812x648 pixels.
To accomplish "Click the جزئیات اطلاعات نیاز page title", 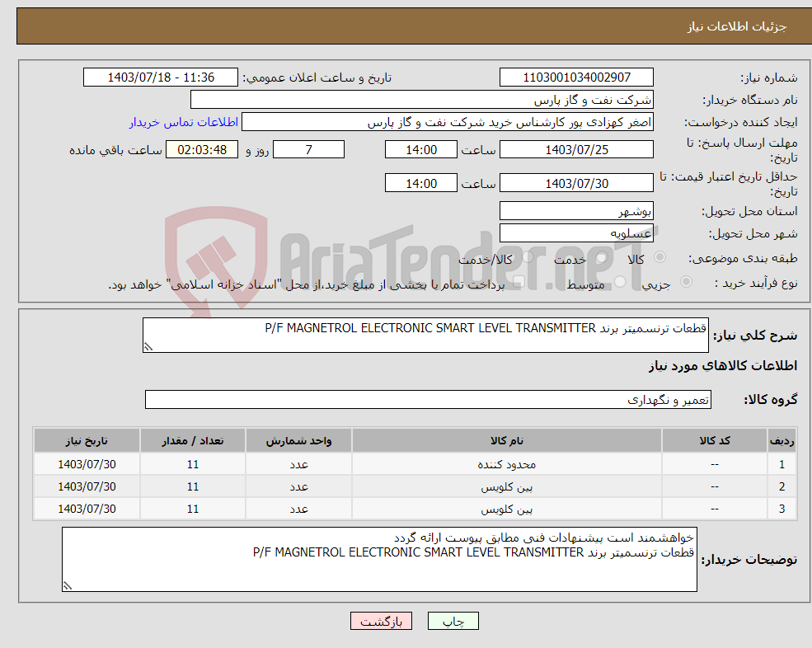I will [x=736, y=26].
